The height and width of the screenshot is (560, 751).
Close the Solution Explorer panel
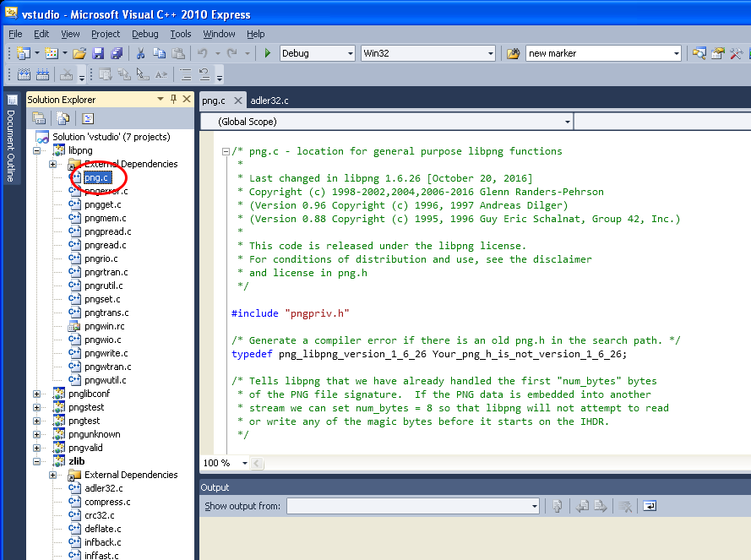point(187,99)
